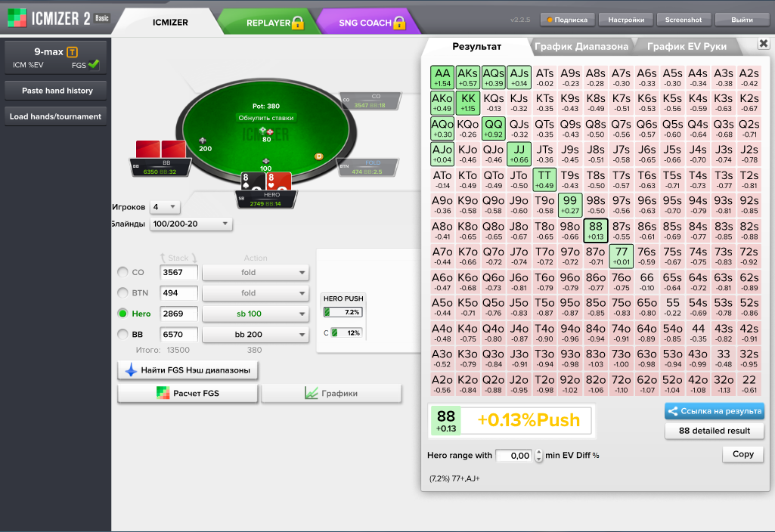Select the BTN radio button

(122, 293)
